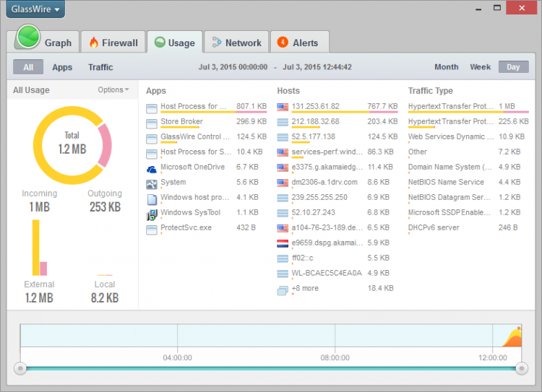
Task: Click the stacked icon beside +8 more
Action: (x=283, y=290)
